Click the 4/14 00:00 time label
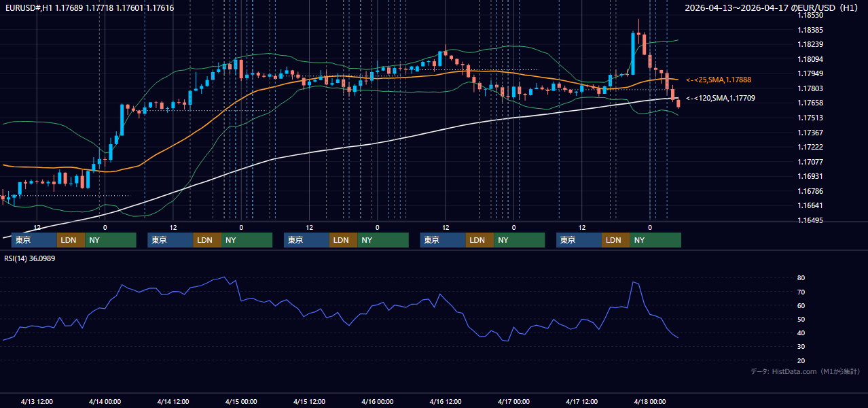 (105, 402)
